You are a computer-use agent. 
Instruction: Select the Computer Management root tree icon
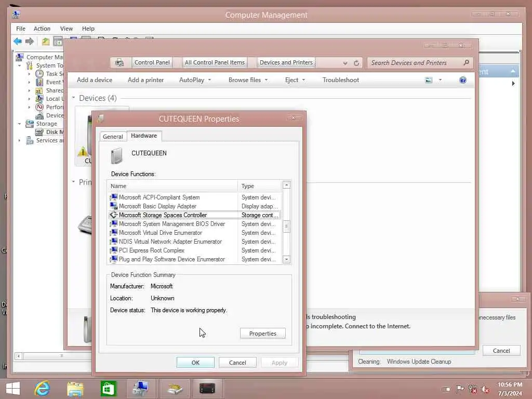tap(20, 57)
